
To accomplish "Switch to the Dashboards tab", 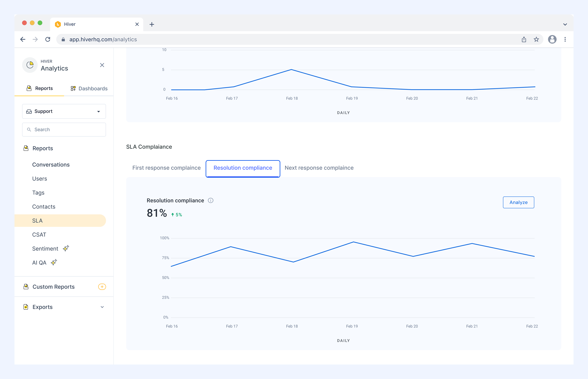I will tap(89, 88).
